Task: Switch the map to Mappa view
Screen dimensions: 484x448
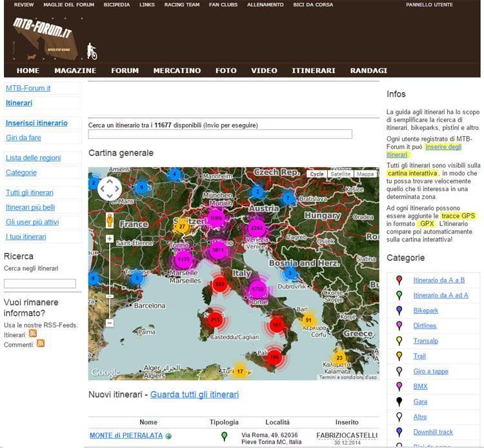Action: [x=365, y=174]
